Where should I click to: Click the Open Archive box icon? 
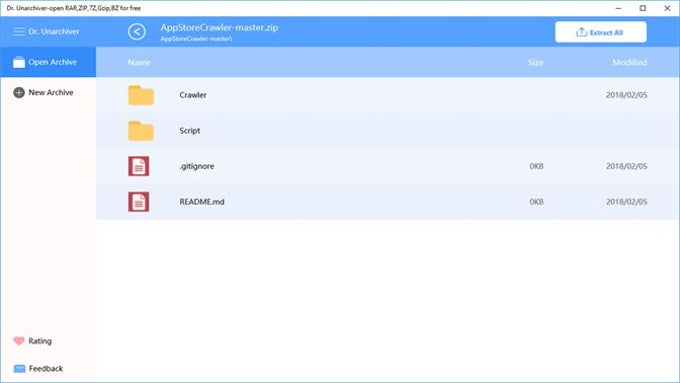point(19,62)
